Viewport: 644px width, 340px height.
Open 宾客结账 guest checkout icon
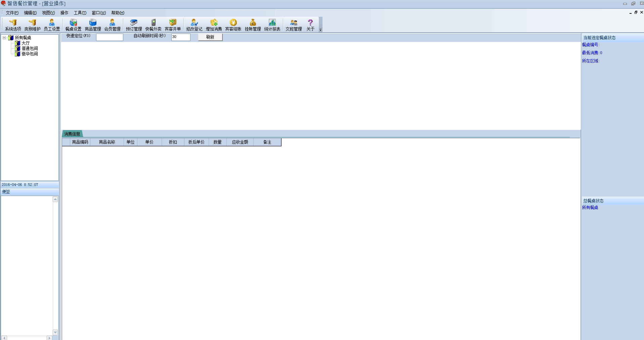point(233,25)
